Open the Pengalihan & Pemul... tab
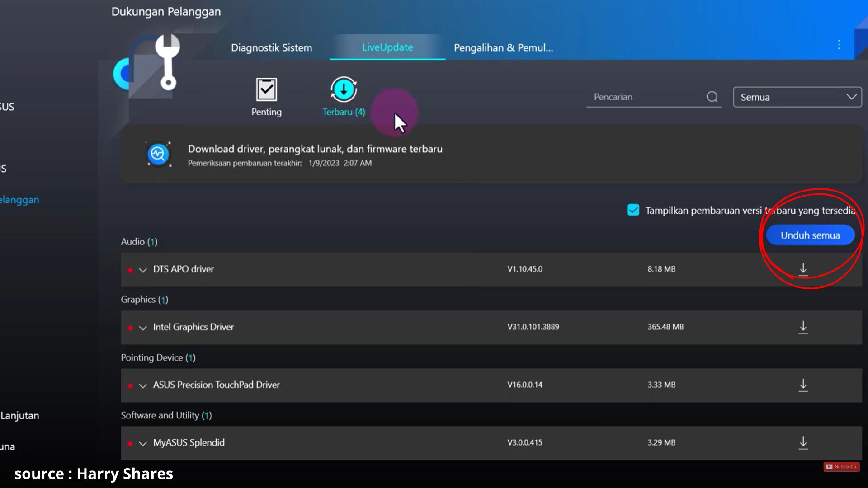 tap(503, 47)
